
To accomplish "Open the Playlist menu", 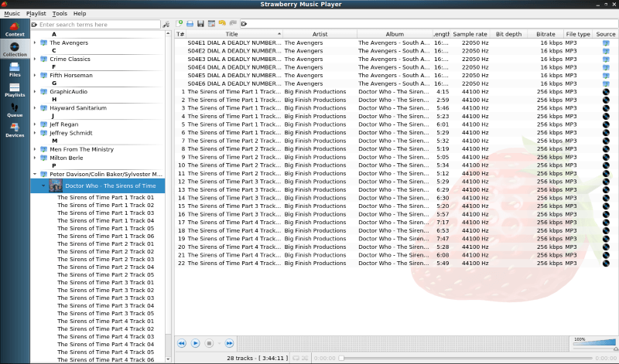I will tap(36, 13).
